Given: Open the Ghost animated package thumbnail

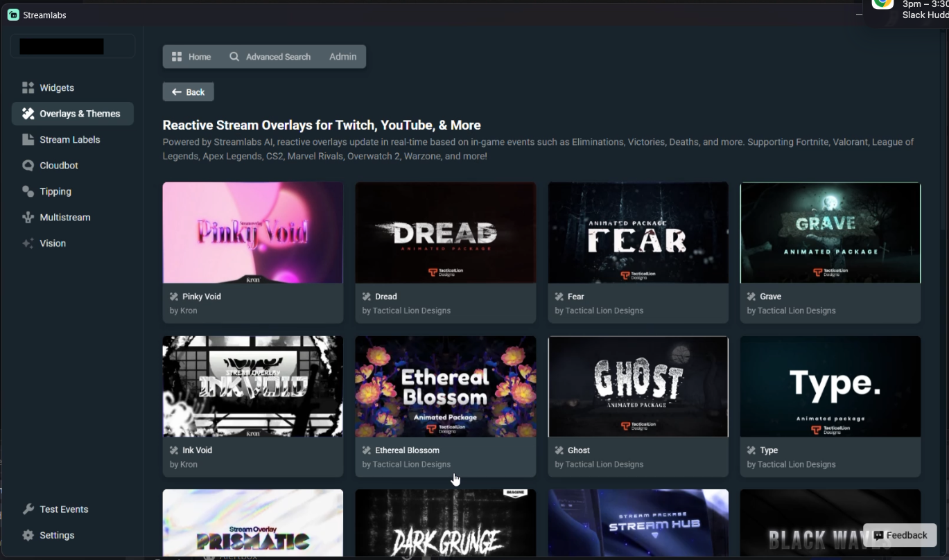Looking at the screenshot, I should [x=638, y=387].
